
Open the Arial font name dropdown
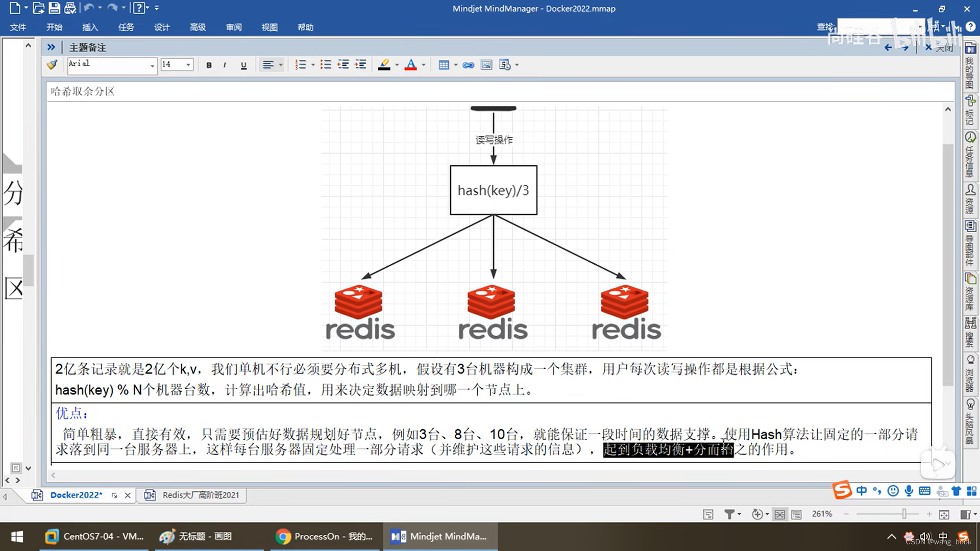tap(152, 65)
